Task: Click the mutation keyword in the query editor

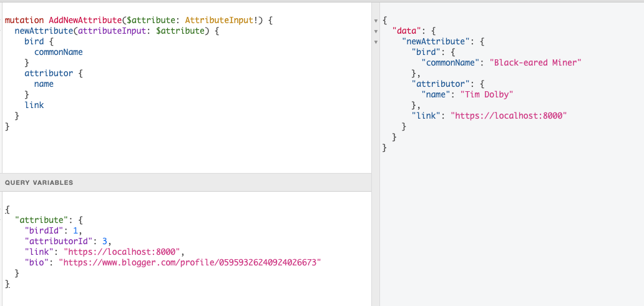Action: [x=24, y=20]
